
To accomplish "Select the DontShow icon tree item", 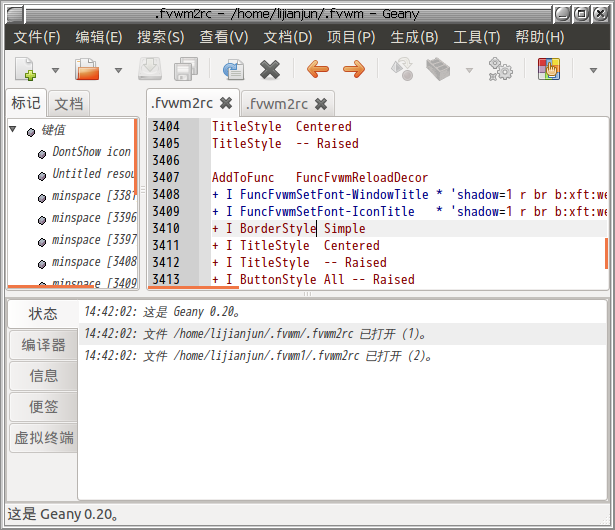I will pos(91,152).
